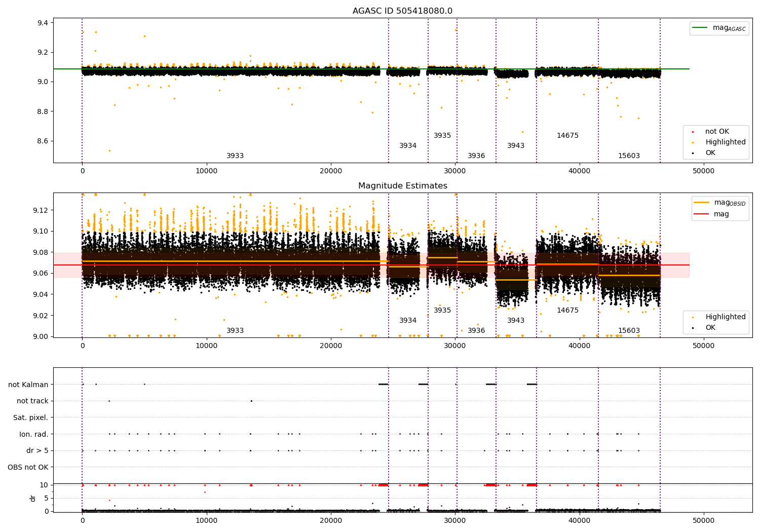Click OBSID label 3934 in the AGASC plot

pyautogui.click(x=408, y=146)
